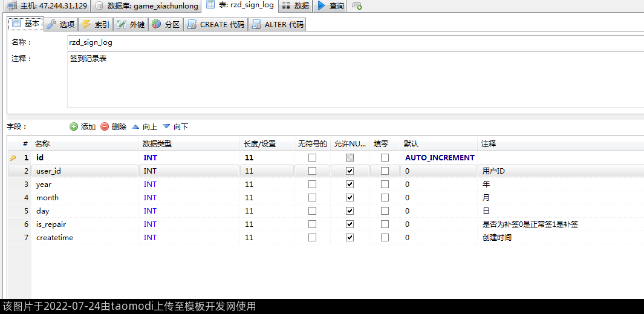Switch to the CREATE code tab
Image resolution: width=644 pixels, height=314 pixels.
pos(215,25)
